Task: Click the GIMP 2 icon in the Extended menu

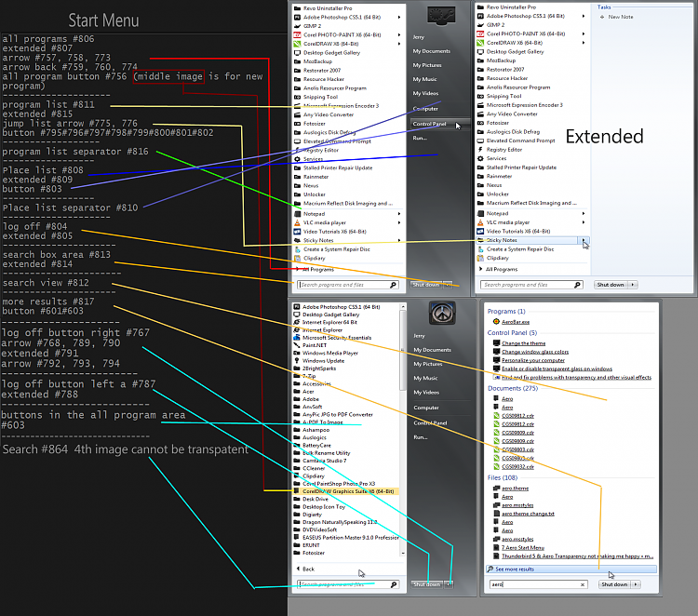Action: (x=480, y=25)
